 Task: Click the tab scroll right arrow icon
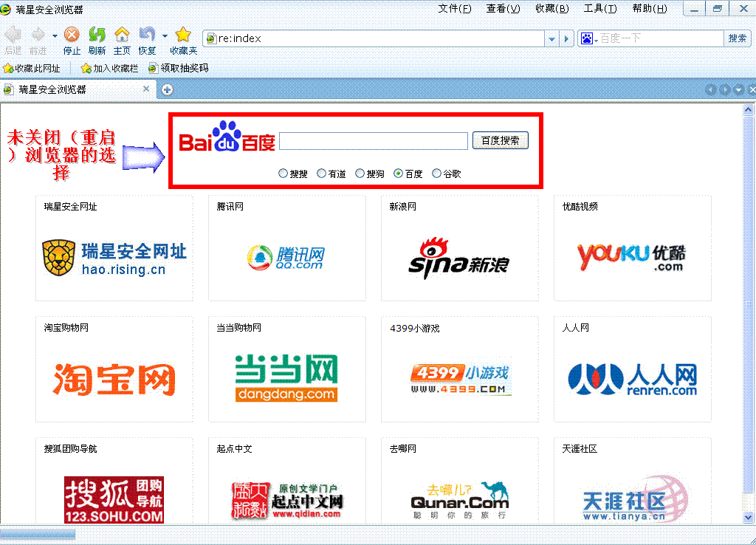coord(725,89)
